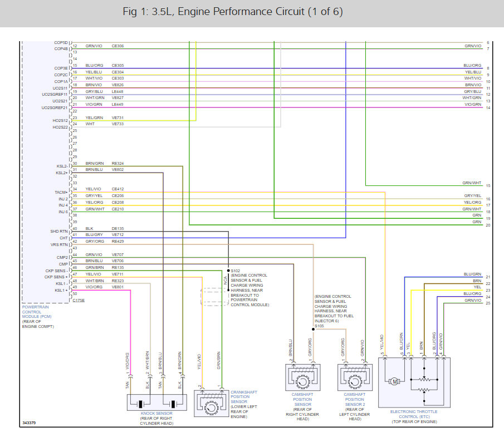Click the figure title Engine Performance Circuit

click(x=233, y=12)
